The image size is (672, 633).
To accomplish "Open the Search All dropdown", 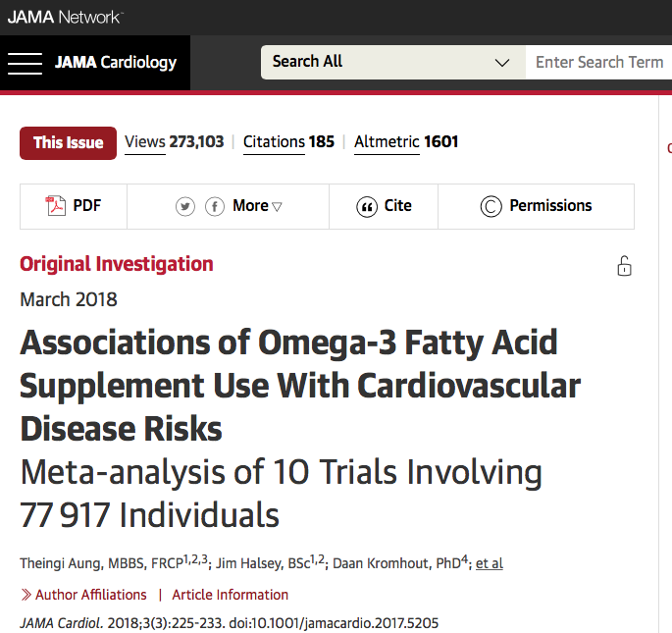I will point(392,62).
